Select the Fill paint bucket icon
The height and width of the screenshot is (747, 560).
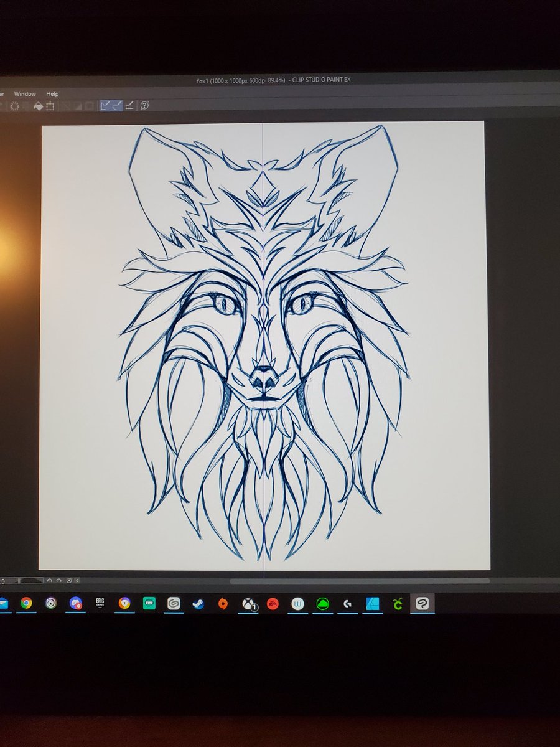[38, 106]
